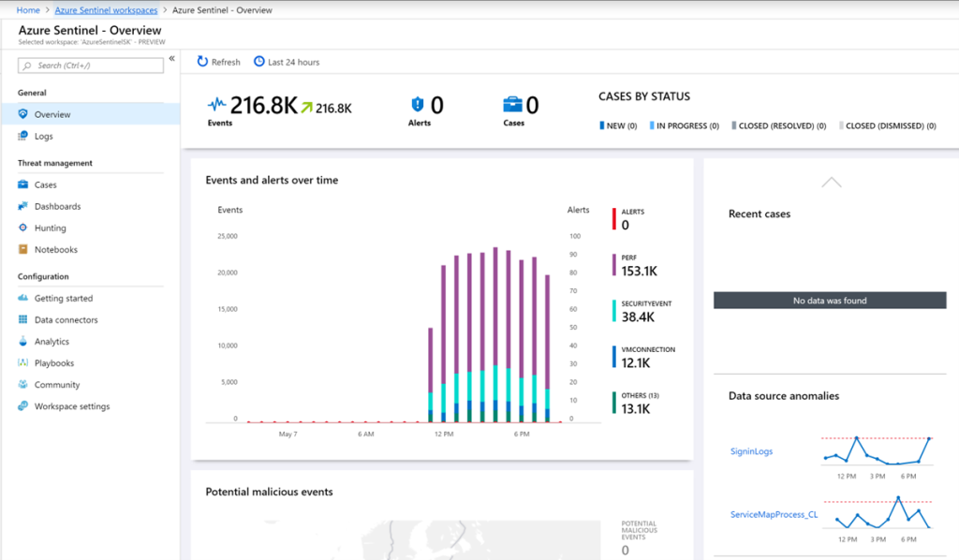Click the SECURITYEVENT 38.4K legend entry
The image size is (959, 560).
(642, 311)
